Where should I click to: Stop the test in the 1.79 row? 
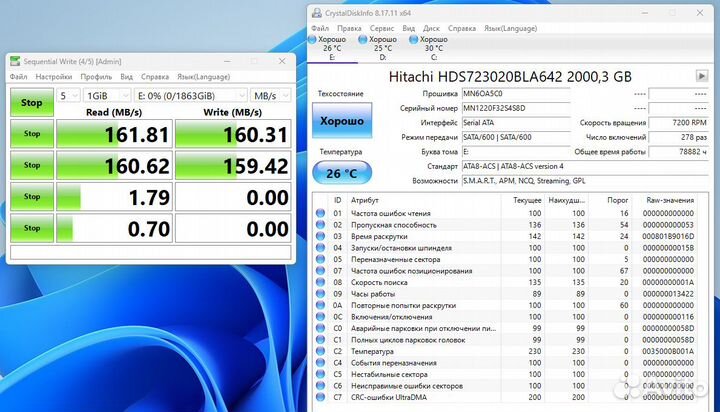coord(32,196)
